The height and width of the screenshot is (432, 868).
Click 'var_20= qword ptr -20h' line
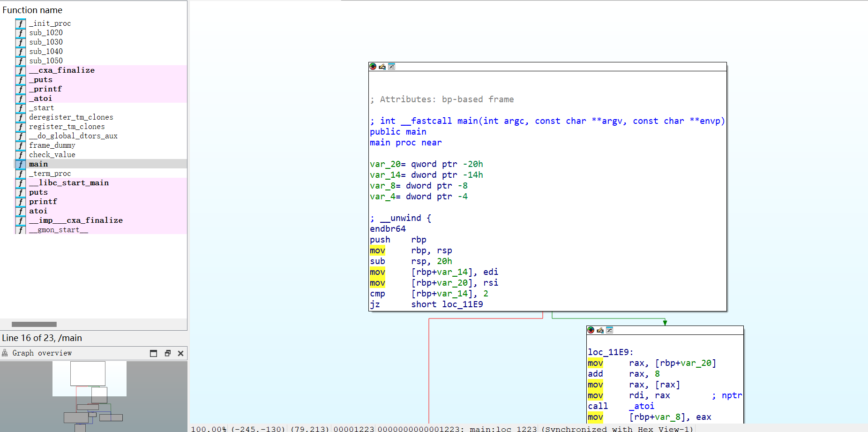[427, 164]
